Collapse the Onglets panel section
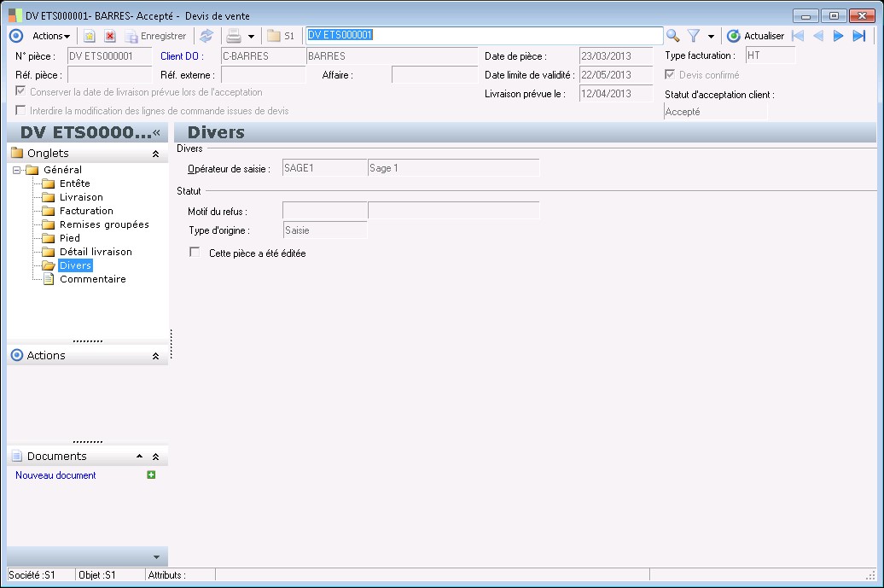Image resolution: width=884 pixels, height=588 pixels. tap(155, 154)
